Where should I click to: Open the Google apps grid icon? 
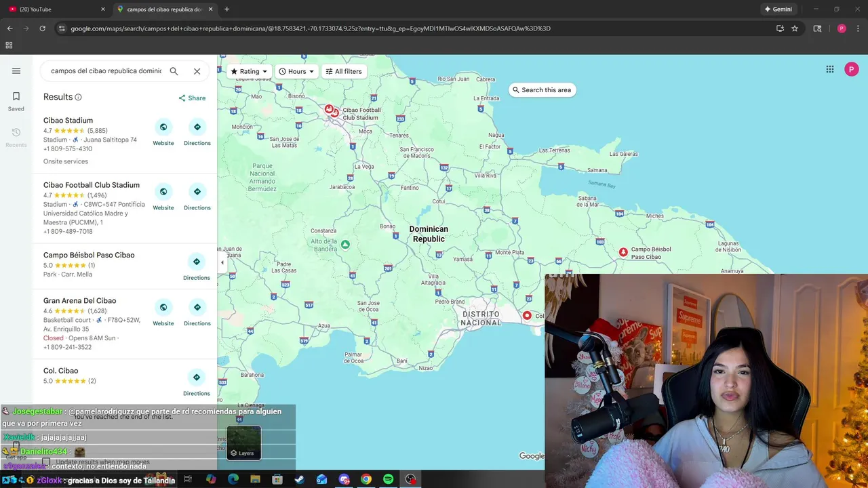[x=829, y=69]
